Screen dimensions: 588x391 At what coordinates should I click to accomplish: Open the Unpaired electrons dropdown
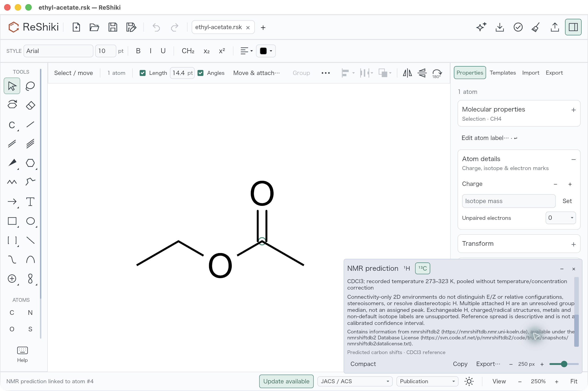point(560,218)
